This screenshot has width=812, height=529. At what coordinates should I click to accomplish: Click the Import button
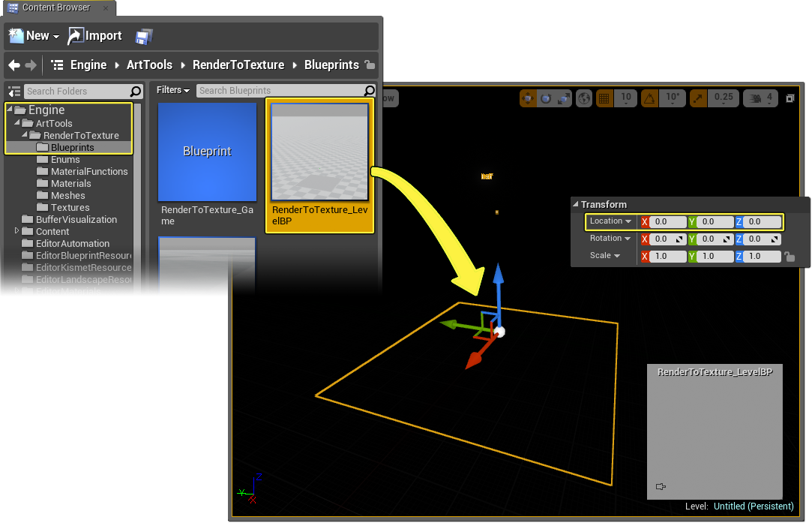click(95, 36)
